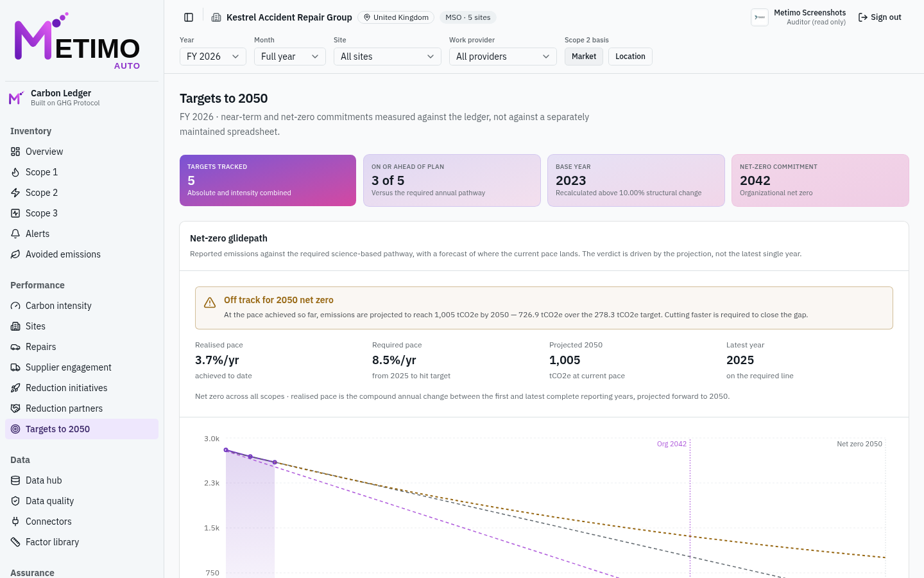Open Scope 3 in sidebar
Screen dimensions: 924x578
(x=81, y=213)
